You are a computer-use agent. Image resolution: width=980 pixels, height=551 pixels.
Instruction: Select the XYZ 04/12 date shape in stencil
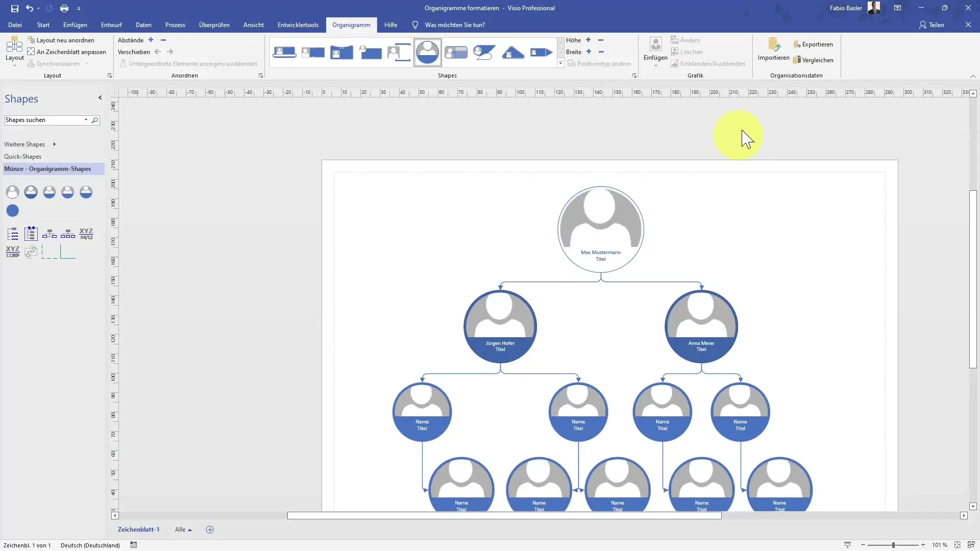coord(86,234)
